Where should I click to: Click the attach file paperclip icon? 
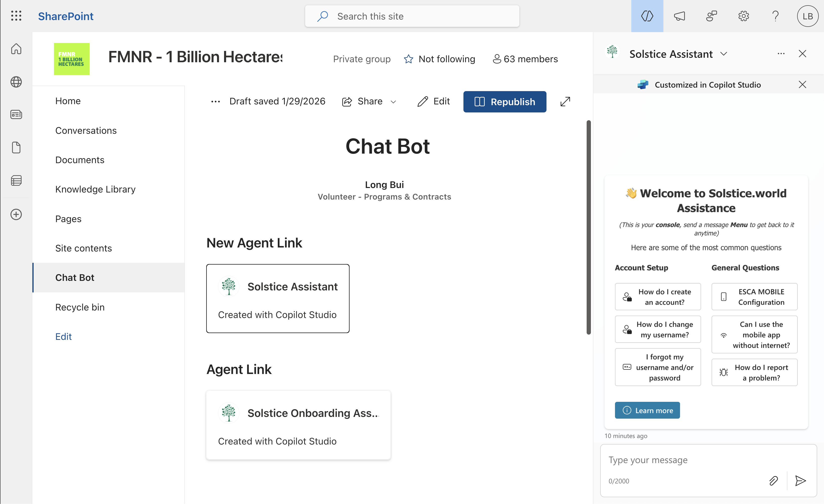(773, 481)
